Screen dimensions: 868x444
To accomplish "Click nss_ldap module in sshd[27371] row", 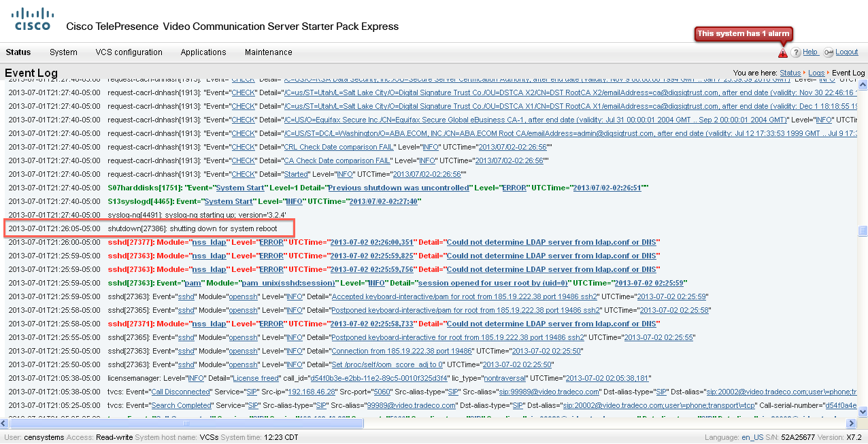I will click(209, 324).
